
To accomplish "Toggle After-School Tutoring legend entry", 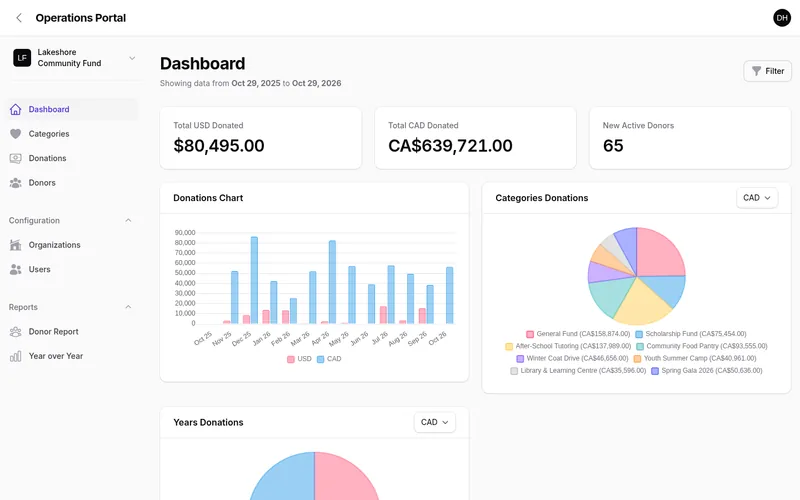I will click(568, 346).
